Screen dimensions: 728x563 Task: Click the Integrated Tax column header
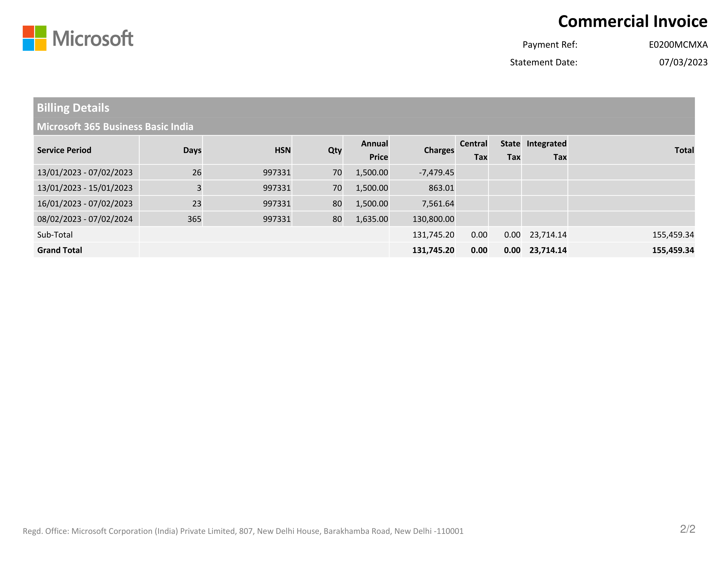click(x=546, y=150)
